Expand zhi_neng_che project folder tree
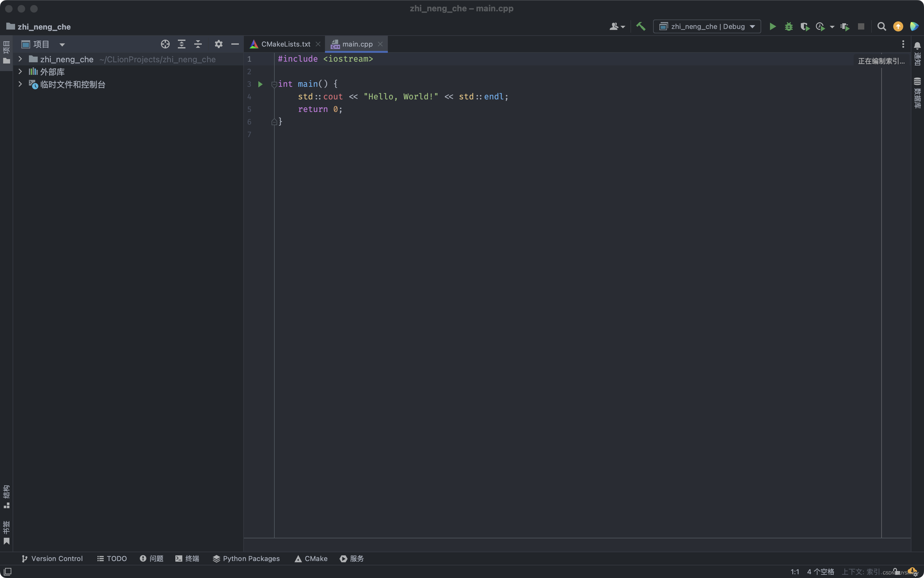924x578 pixels. point(20,59)
